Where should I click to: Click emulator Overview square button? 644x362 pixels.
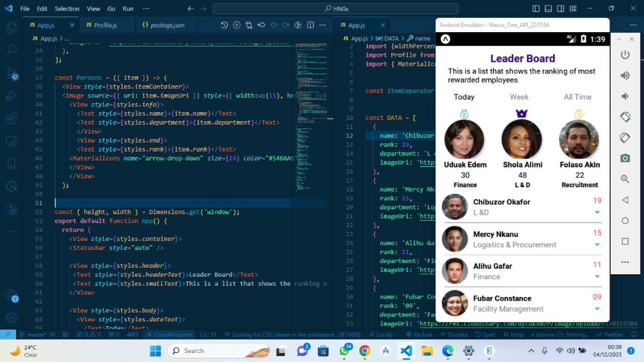click(625, 242)
